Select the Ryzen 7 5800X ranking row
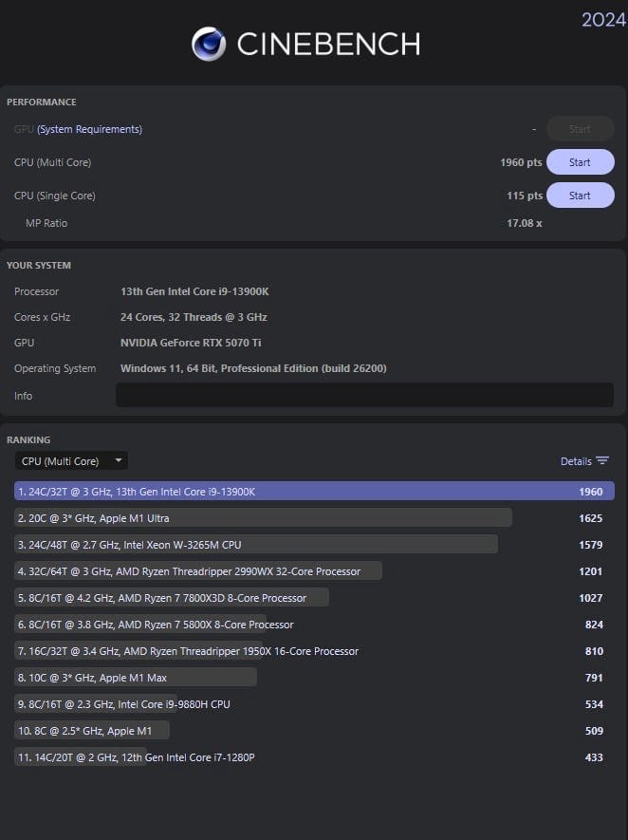The image size is (628, 840). 157,625
